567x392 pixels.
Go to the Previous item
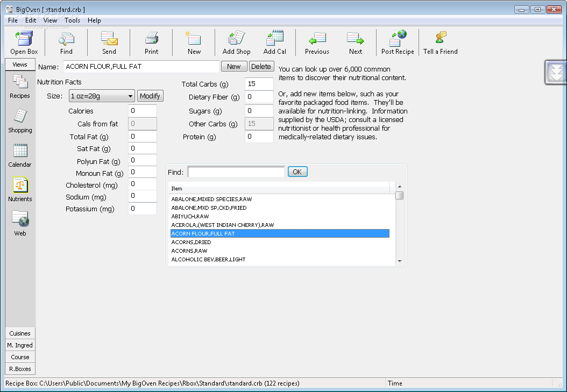317,42
